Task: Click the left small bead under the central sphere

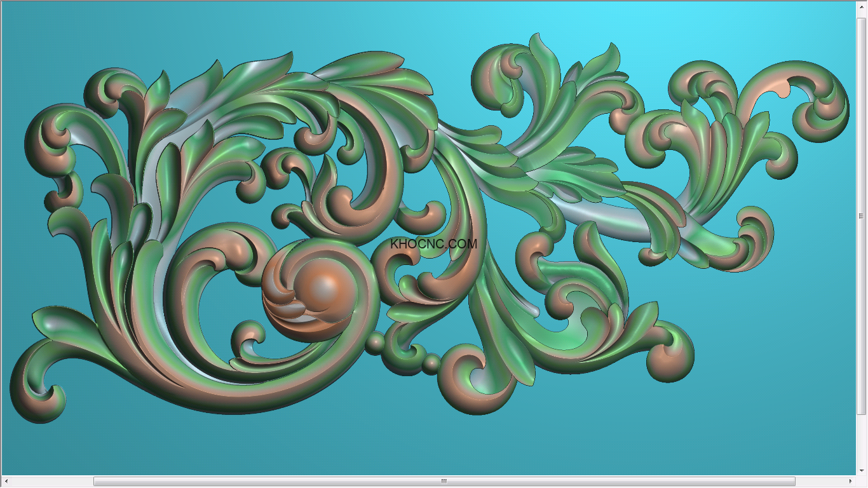Action: pyautogui.click(x=375, y=342)
